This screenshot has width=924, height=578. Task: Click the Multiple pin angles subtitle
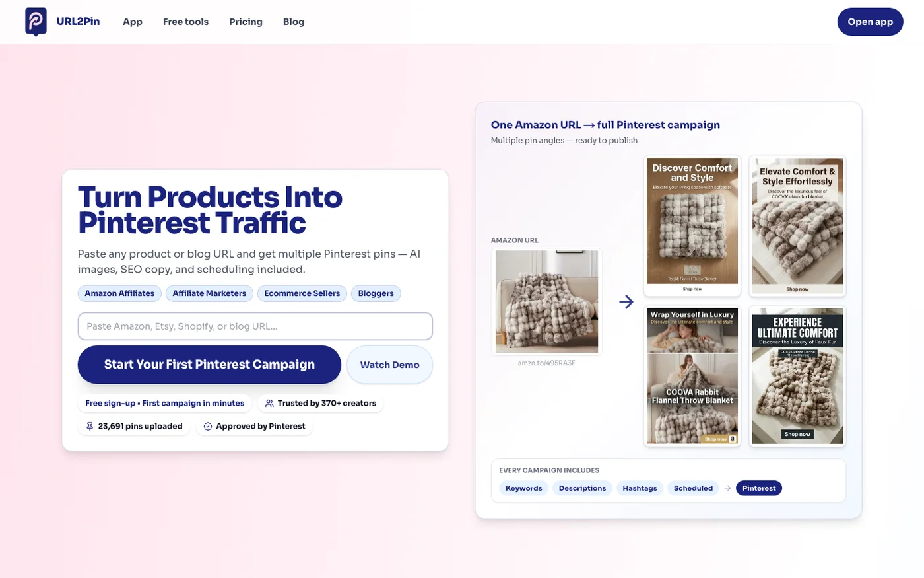click(564, 140)
